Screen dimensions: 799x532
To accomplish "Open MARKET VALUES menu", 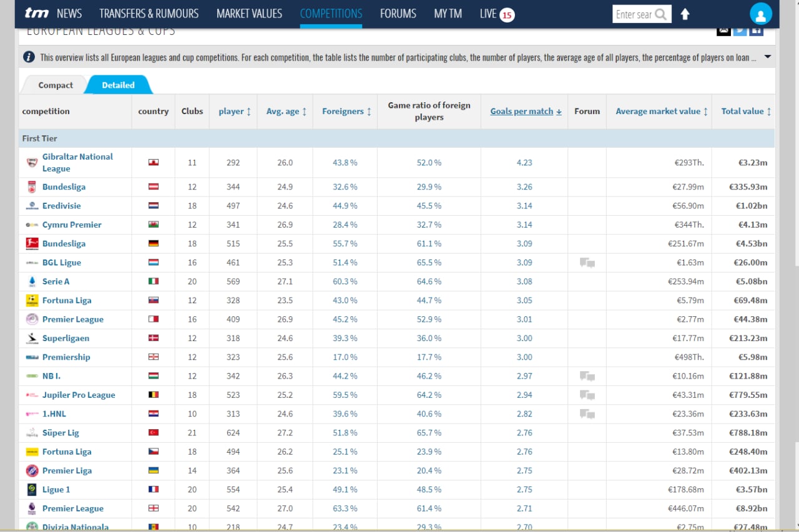I will click(x=249, y=13).
